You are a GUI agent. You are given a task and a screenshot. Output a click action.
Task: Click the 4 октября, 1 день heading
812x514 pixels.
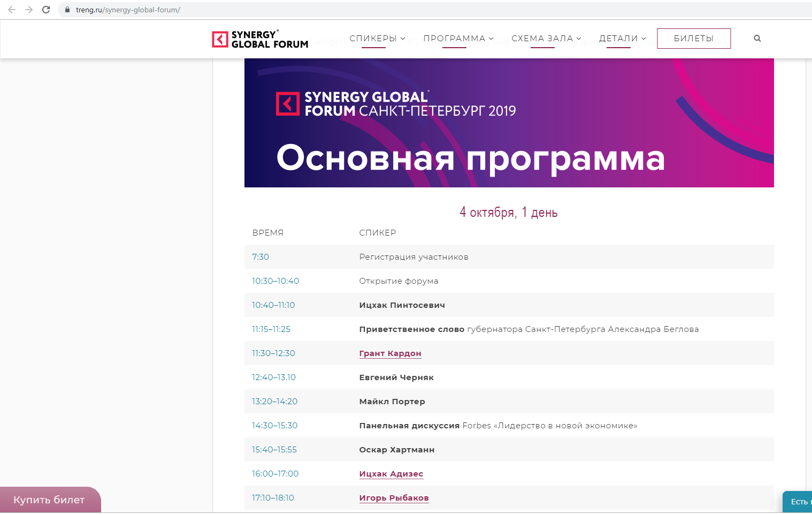click(509, 213)
